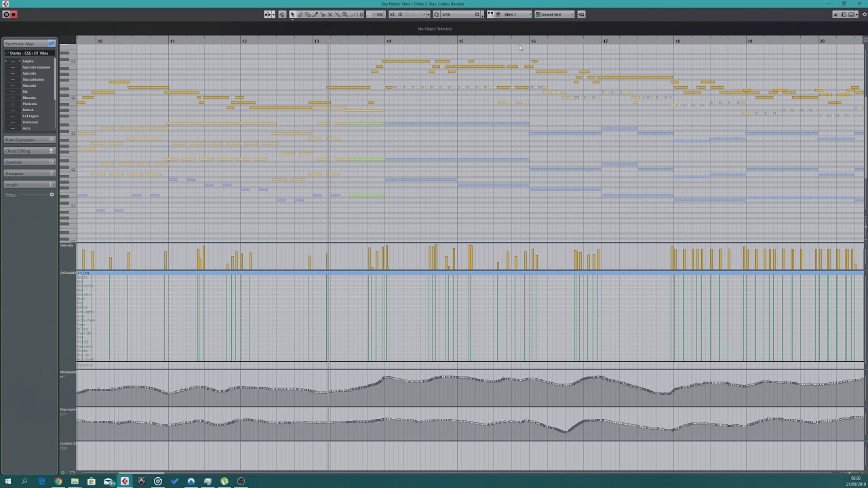This screenshot has height=488, width=868.
Task: Open File Explorer from the taskbar
Action: click(x=75, y=481)
